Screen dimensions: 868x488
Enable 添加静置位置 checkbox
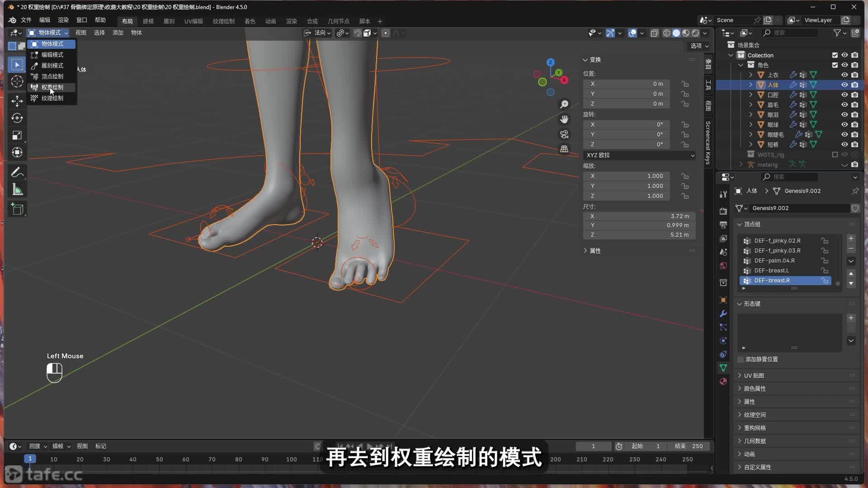pos(741,360)
